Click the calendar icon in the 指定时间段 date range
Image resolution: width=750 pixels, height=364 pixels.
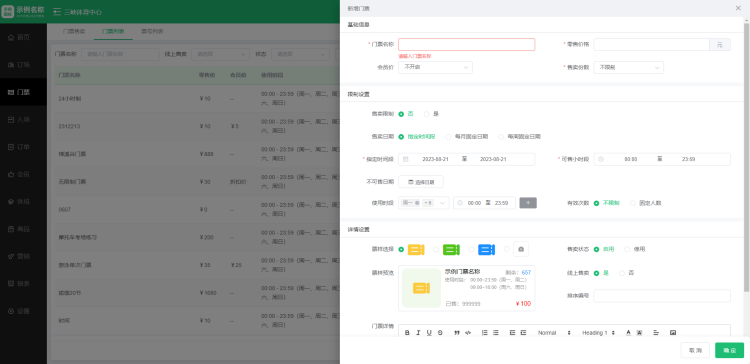(x=406, y=159)
